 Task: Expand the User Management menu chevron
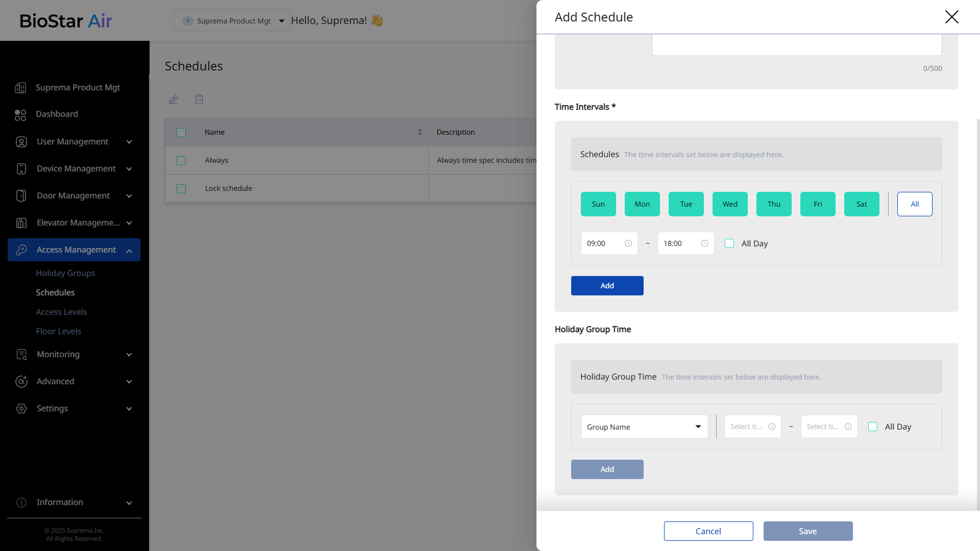pyautogui.click(x=129, y=142)
